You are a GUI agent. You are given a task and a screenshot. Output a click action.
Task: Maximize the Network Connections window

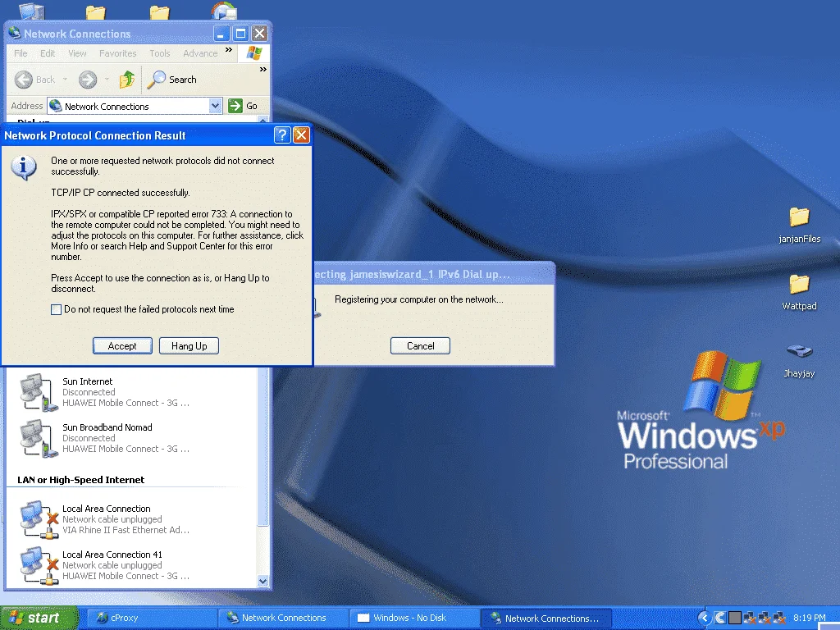coord(240,33)
